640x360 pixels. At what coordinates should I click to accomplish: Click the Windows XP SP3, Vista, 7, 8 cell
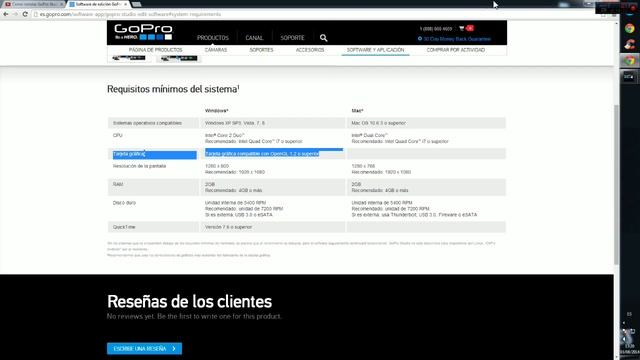[x=235, y=123]
